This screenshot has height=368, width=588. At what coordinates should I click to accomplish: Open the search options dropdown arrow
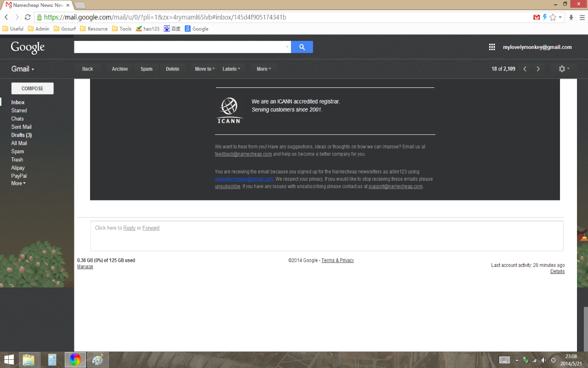288,47
